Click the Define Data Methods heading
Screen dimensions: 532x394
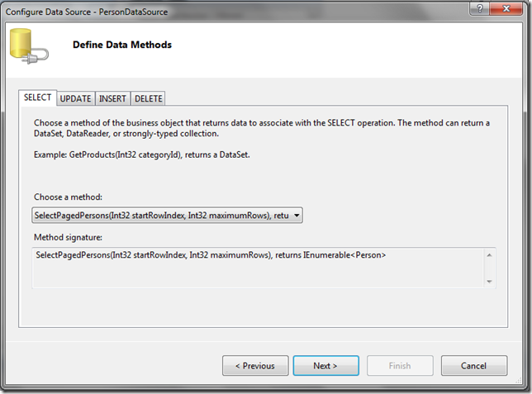pyautogui.click(x=122, y=45)
